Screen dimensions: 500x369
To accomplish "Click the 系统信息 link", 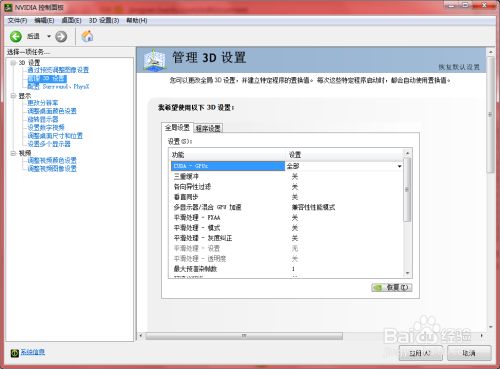I will click(33, 352).
